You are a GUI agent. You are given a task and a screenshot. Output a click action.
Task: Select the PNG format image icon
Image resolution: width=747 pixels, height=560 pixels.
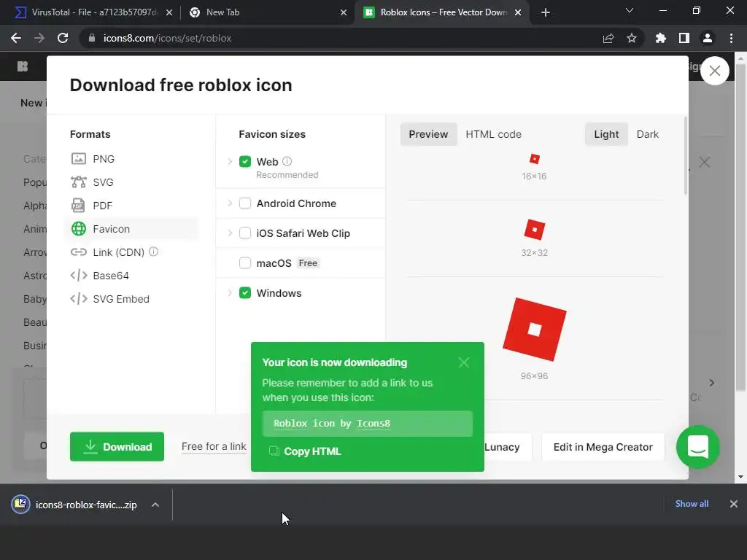click(79, 158)
